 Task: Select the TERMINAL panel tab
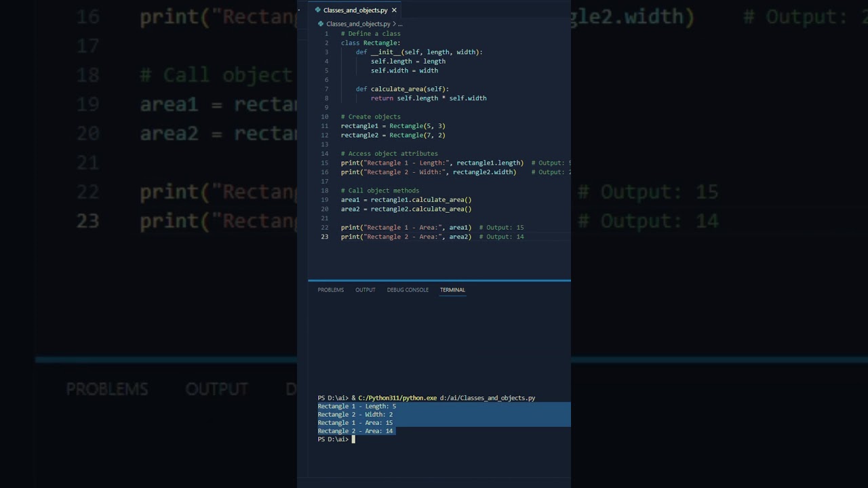click(452, 290)
